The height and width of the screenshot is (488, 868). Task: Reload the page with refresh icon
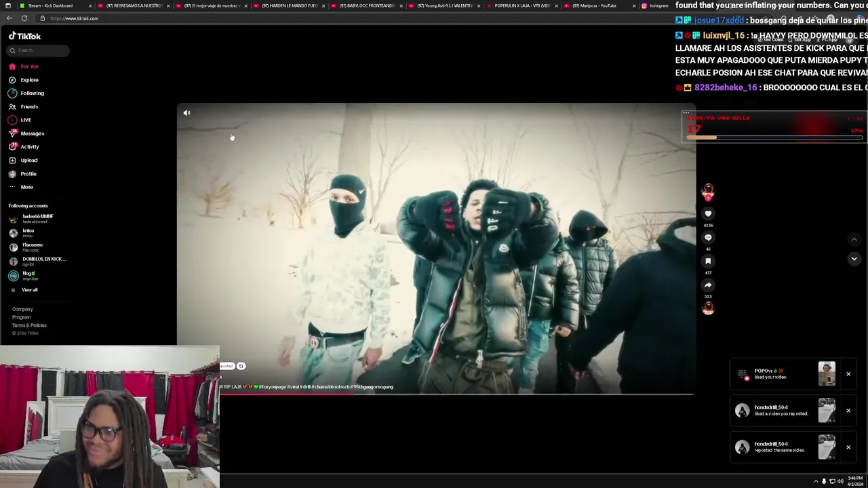coord(24,18)
